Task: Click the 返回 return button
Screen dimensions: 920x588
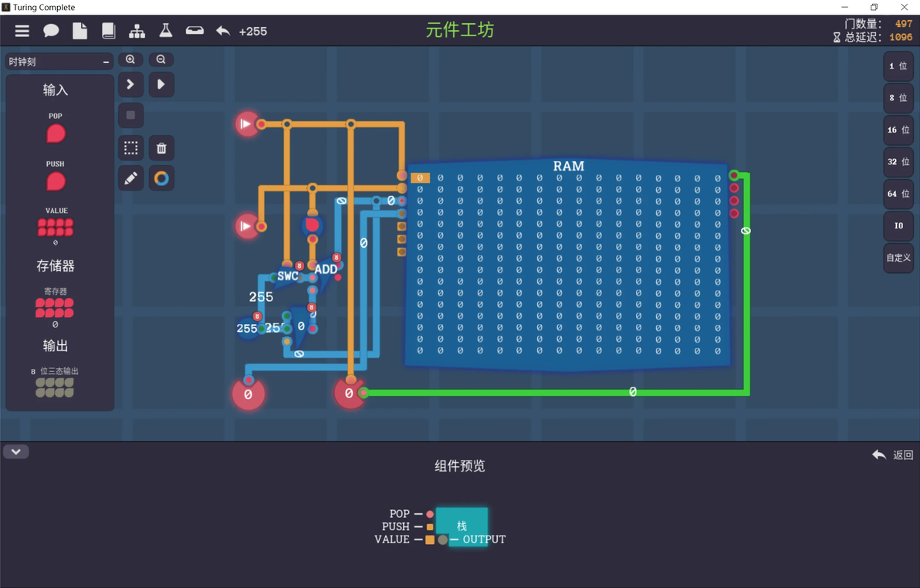Action: pos(893,455)
